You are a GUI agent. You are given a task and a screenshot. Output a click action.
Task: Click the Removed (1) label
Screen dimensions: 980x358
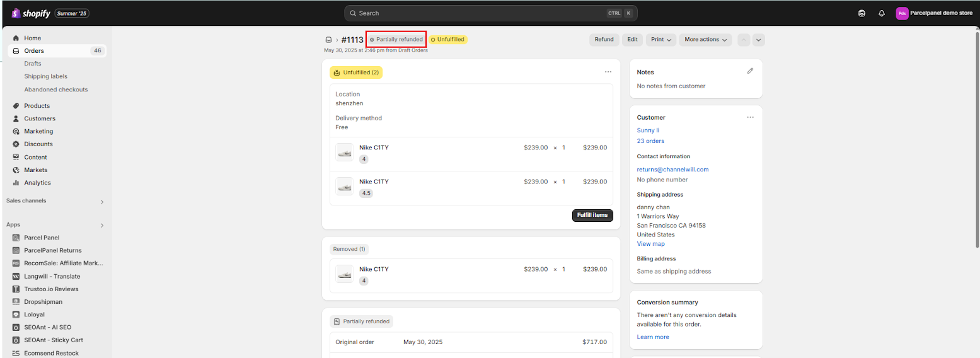(x=349, y=249)
